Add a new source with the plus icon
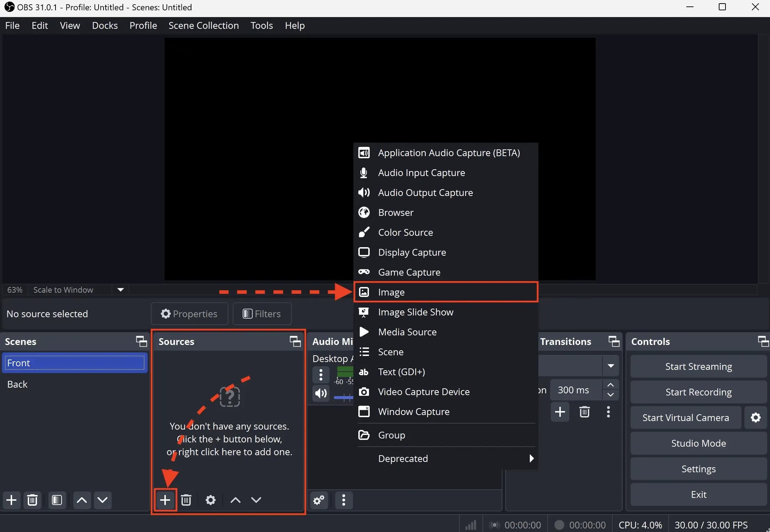The image size is (770, 532). 165,500
